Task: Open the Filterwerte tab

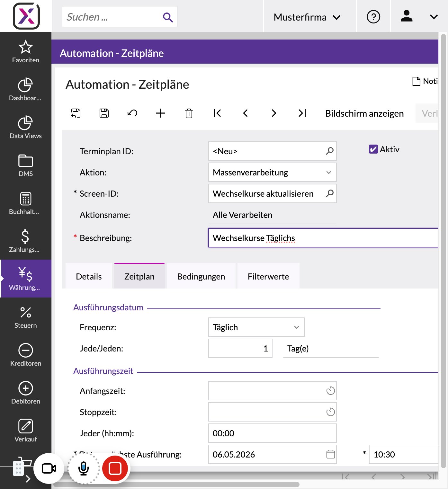Action: pos(268,276)
